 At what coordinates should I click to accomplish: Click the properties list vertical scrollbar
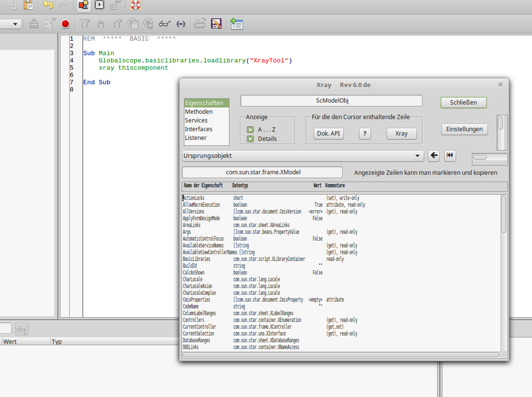(x=504, y=273)
